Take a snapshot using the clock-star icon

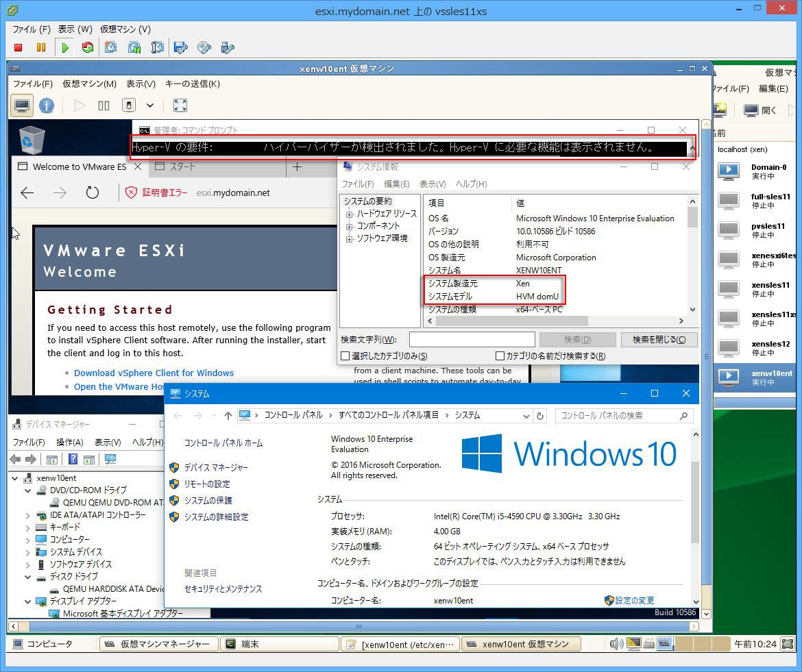pyautogui.click(x=110, y=47)
